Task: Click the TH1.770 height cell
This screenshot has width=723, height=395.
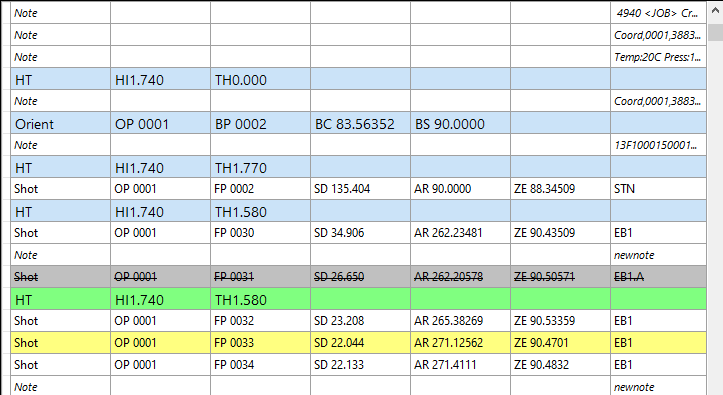Action: [260, 167]
